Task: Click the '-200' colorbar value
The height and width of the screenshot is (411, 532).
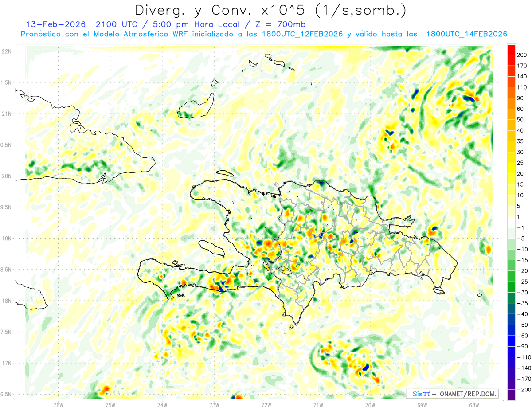Action: 524,390
